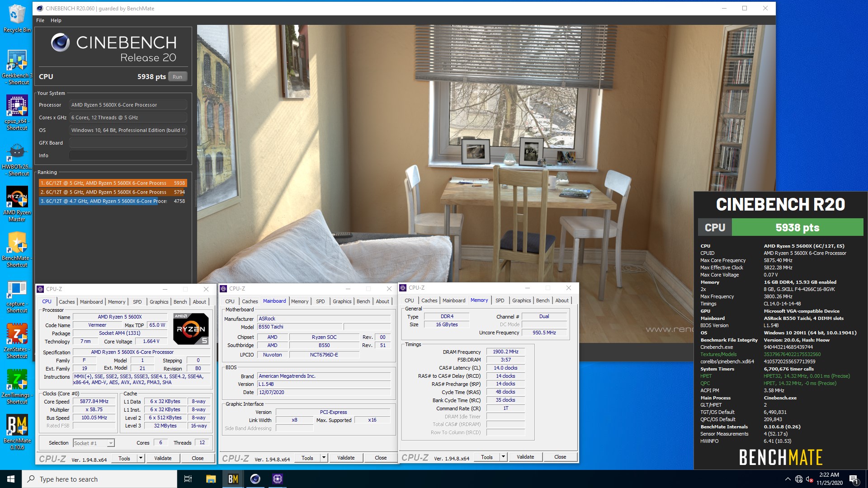Run the Cinebench CPU test
This screenshot has width=868, height=488.
(177, 77)
